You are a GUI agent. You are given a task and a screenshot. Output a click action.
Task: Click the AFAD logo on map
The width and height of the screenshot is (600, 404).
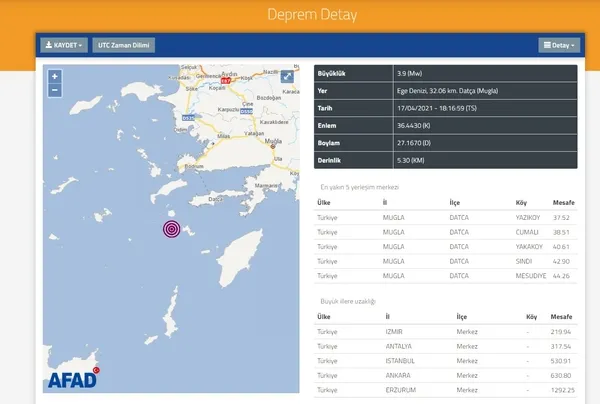pyautogui.click(x=73, y=379)
